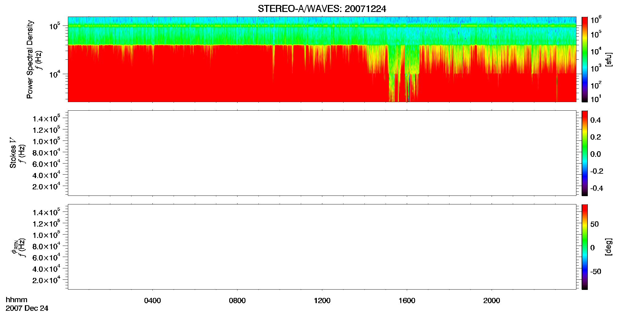Click the 0.4 Stokes colorbar label
The width and height of the screenshot is (644, 332).
(595, 120)
